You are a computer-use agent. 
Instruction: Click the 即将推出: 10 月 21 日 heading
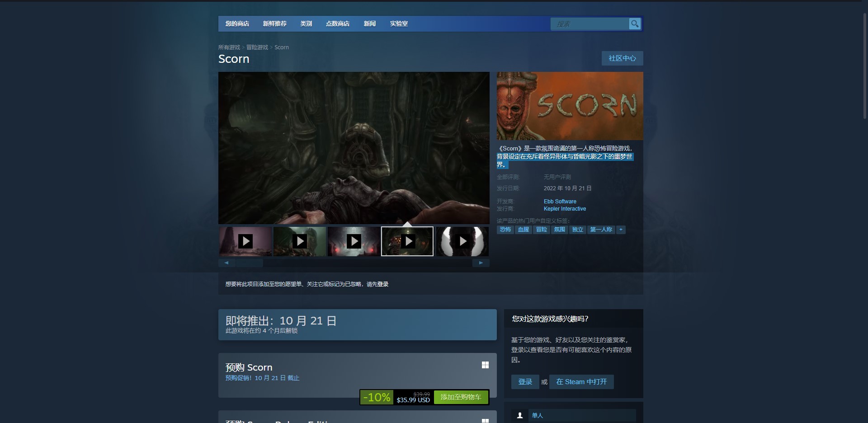click(281, 321)
